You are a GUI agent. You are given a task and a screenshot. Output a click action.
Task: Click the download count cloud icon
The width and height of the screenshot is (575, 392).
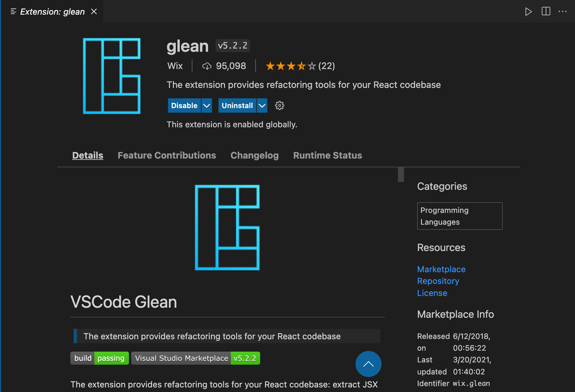pos(207,66)
